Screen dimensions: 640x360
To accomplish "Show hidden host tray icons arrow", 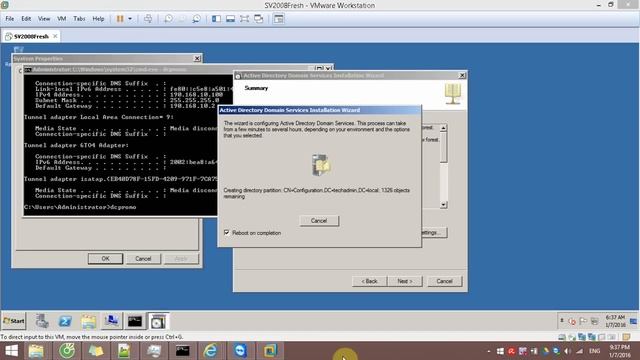I will (x=489, y=351).
